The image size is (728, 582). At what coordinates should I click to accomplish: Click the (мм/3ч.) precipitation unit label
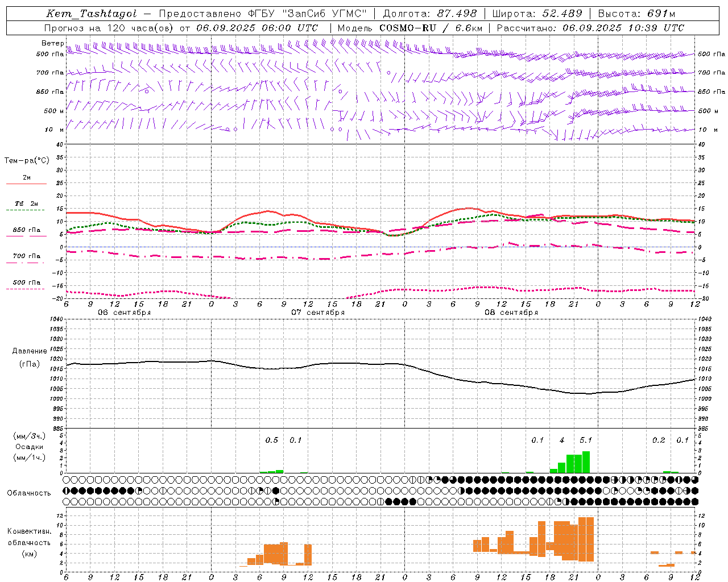click(x=30, y=436)
